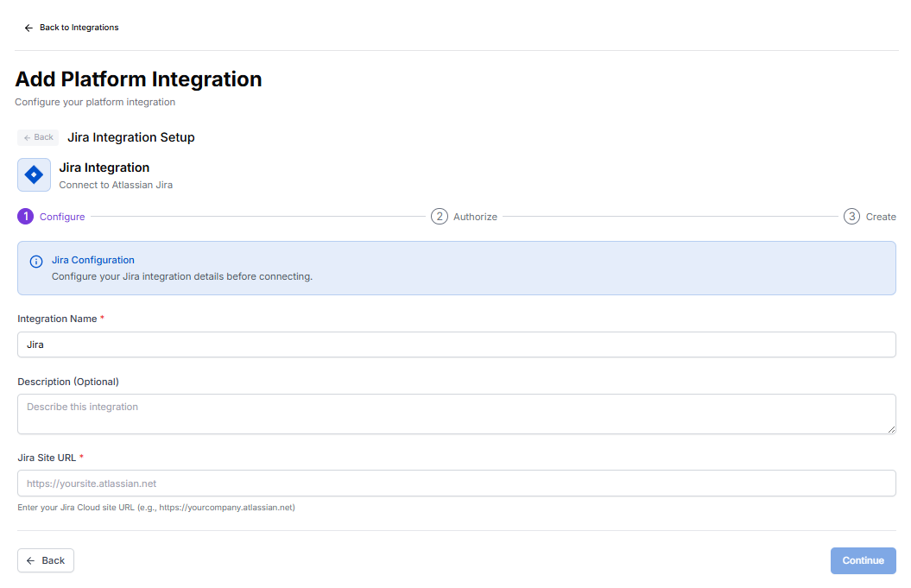Select step 1 Configure circle
911x588 pixels.
pos(26,216)
